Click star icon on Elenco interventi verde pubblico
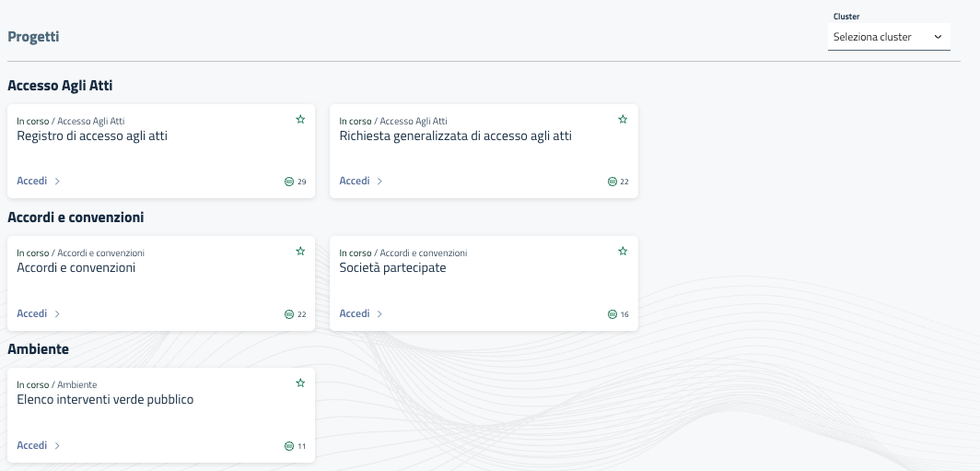Image resolution: width=980 pixels, height=471 pixels. [300, 383]
